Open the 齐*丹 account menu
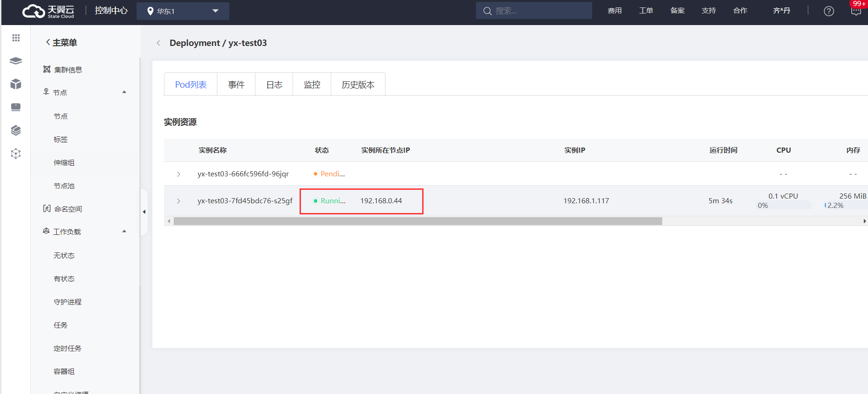 coord(782,11)
